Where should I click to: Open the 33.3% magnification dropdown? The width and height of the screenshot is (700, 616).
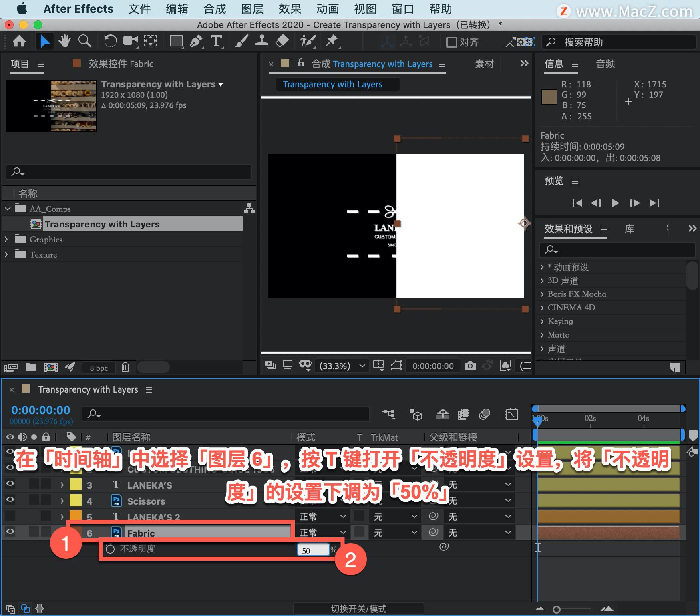click(341, 366)
